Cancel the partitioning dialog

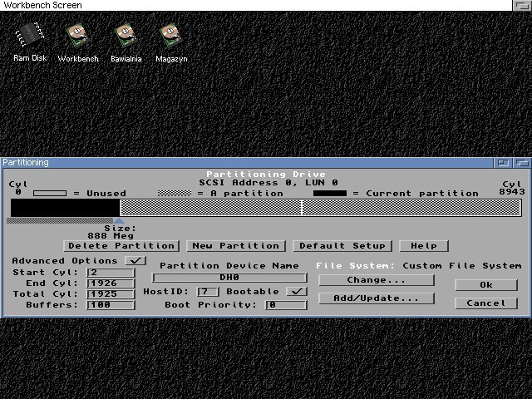tap(485, 303)
